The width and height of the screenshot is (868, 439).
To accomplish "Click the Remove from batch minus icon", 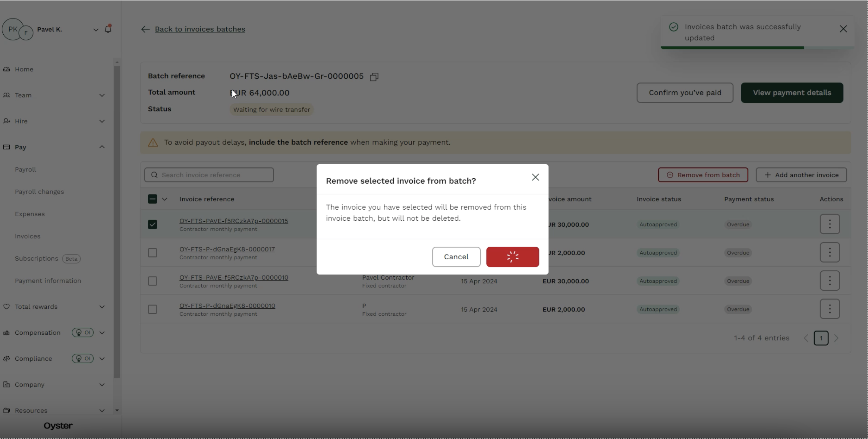I will pyautogui.click(x=671, y=175).
